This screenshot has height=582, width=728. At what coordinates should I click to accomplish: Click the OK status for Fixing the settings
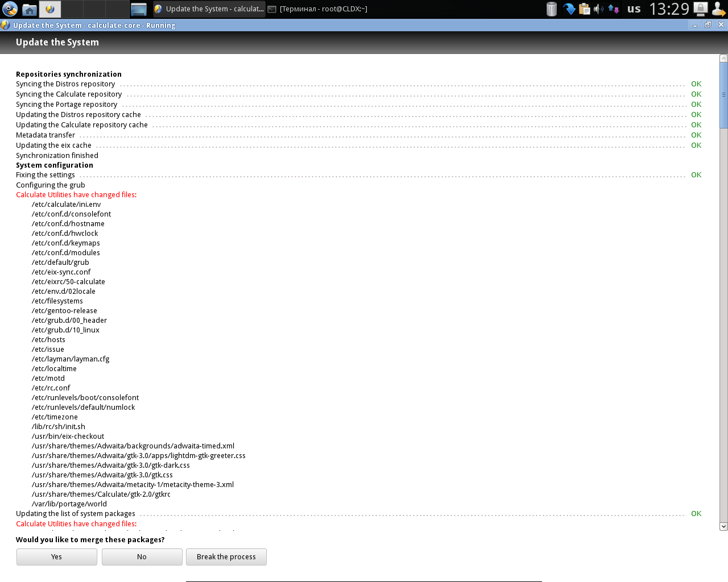(696, 175)
